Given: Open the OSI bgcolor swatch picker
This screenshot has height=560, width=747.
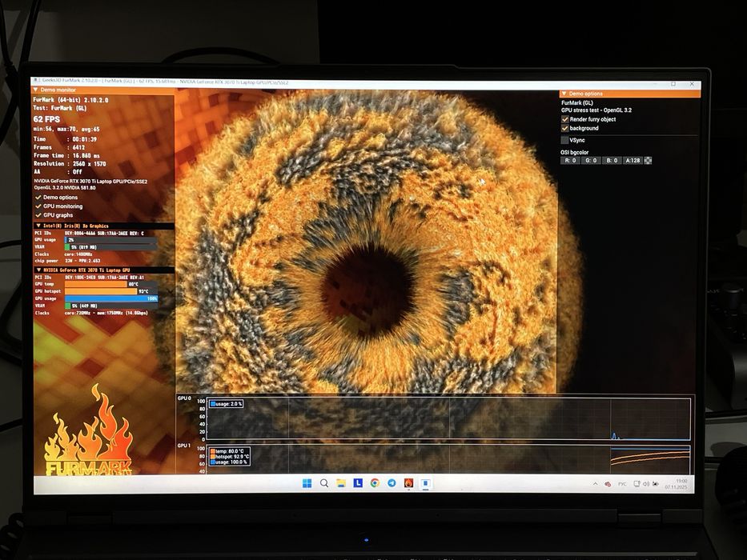Looking at the screenshot, I should pyautogui.click(x=648, y=161).
